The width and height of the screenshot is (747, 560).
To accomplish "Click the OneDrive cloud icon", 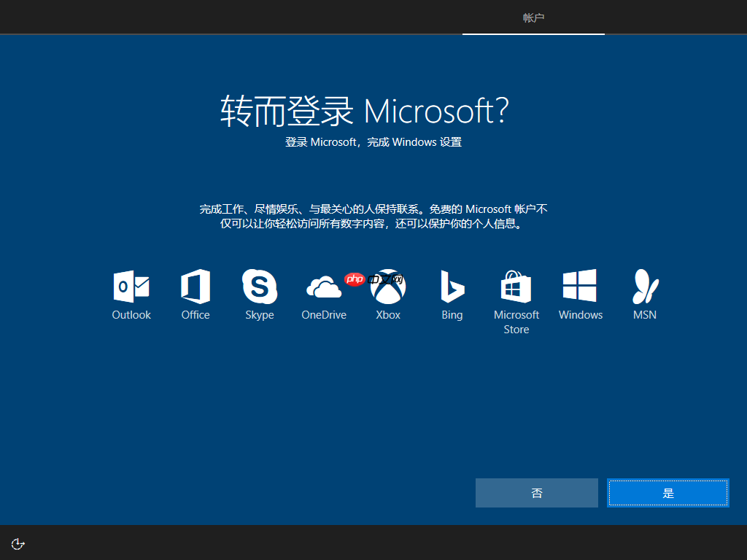I will click(324, 286).
